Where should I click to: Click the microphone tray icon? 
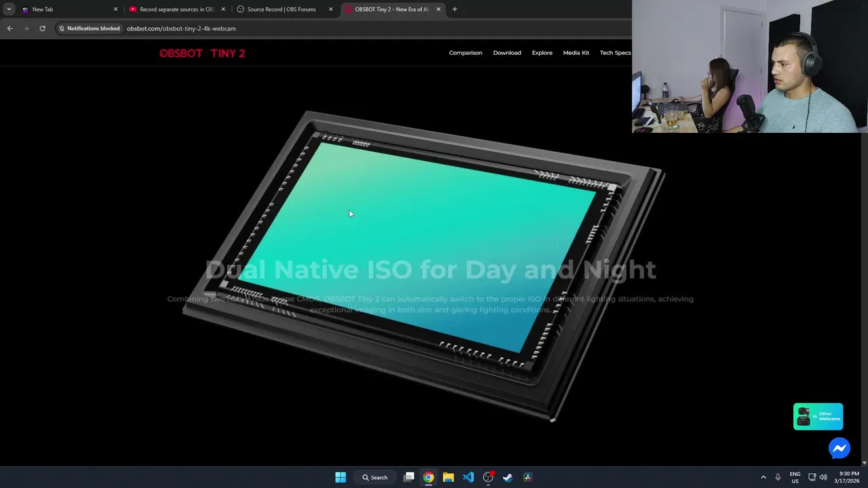pyautogui.click(x=778, y=477)
